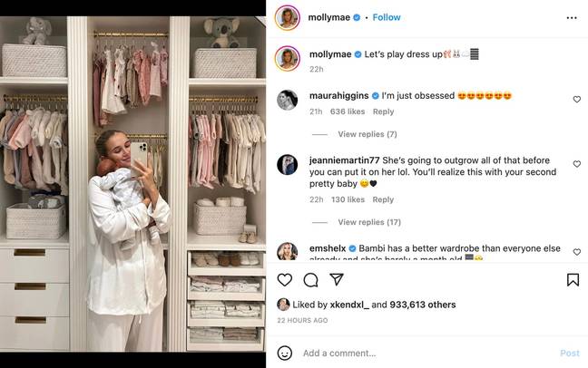View the 933,613 others who liked

[423, 305]
